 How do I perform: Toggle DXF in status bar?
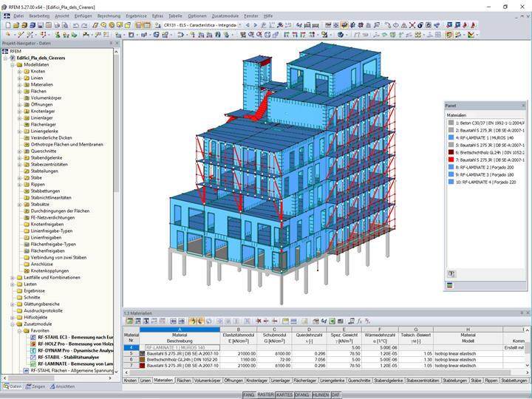point(335,395)
